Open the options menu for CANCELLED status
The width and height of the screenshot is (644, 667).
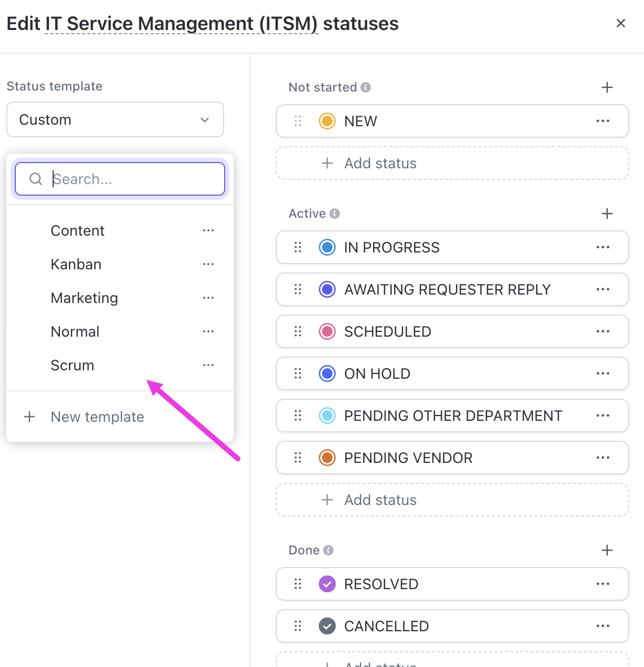(603, 626)
